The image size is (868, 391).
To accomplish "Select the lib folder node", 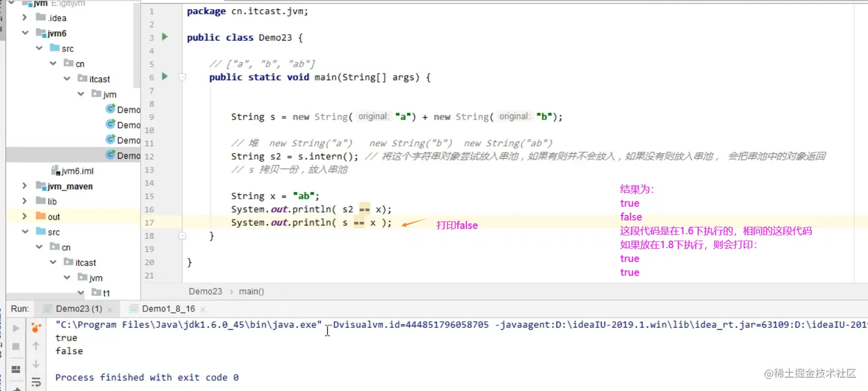I will point(46,201).
